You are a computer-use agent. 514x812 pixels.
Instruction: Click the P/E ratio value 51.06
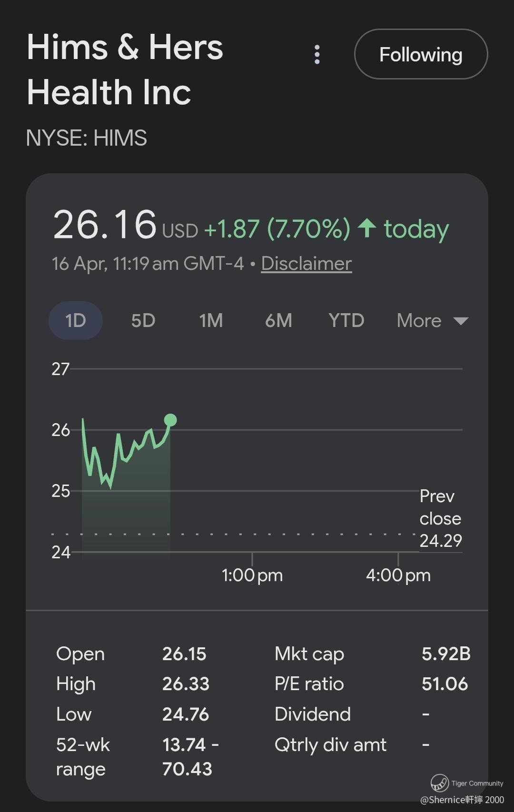coord(445,684)
